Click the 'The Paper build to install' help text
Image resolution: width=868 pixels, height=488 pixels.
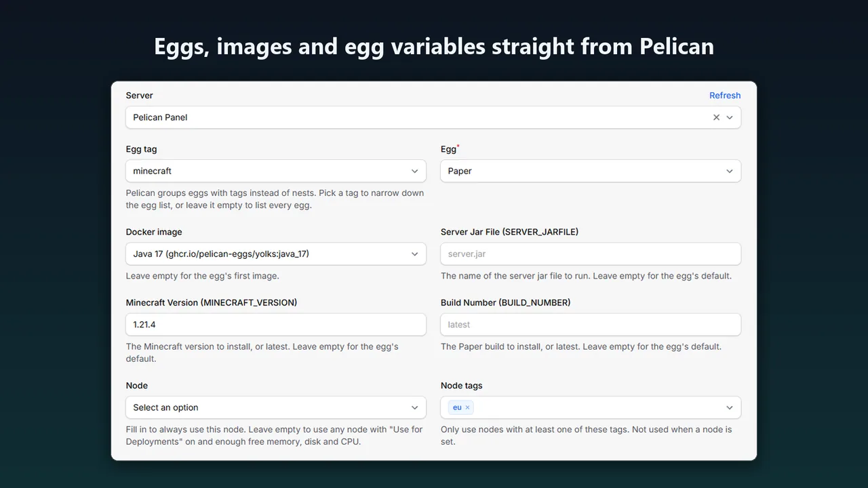pyautogui.click(x=581, y=346)
